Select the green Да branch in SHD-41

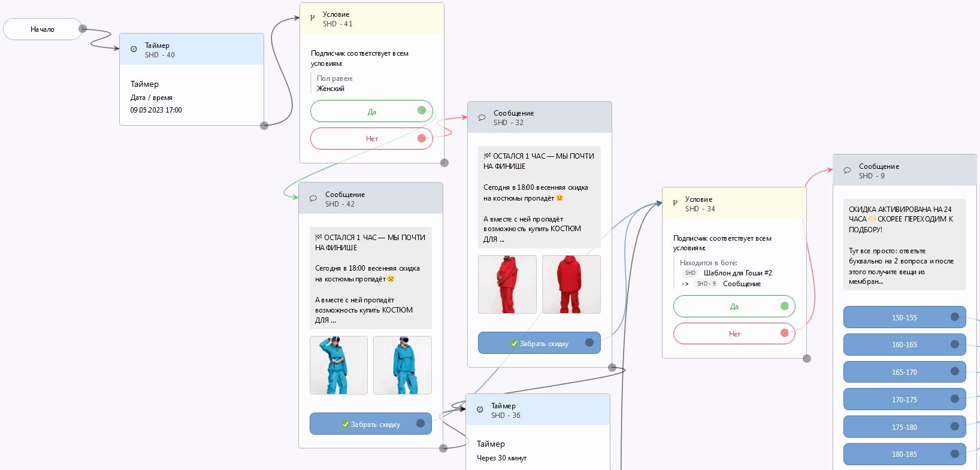pyautogui.click(x=371, y=111)
